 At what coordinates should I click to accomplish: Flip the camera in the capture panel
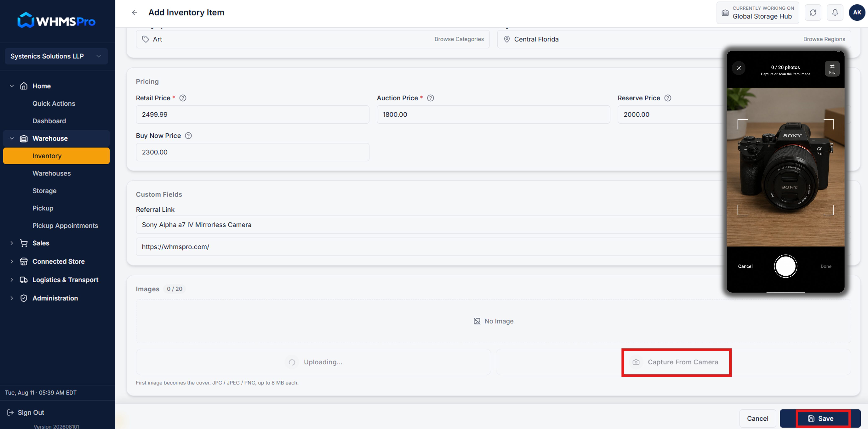point(832,69)
